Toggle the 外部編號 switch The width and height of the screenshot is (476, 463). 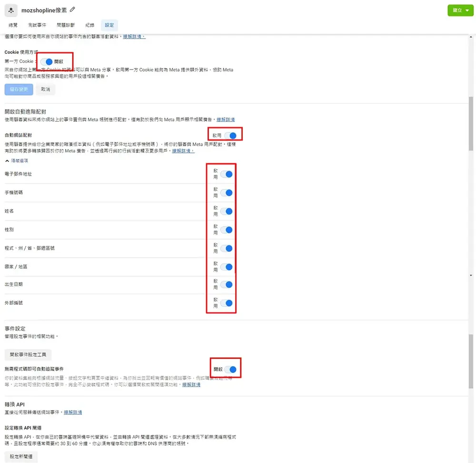(x=227, y=303)
